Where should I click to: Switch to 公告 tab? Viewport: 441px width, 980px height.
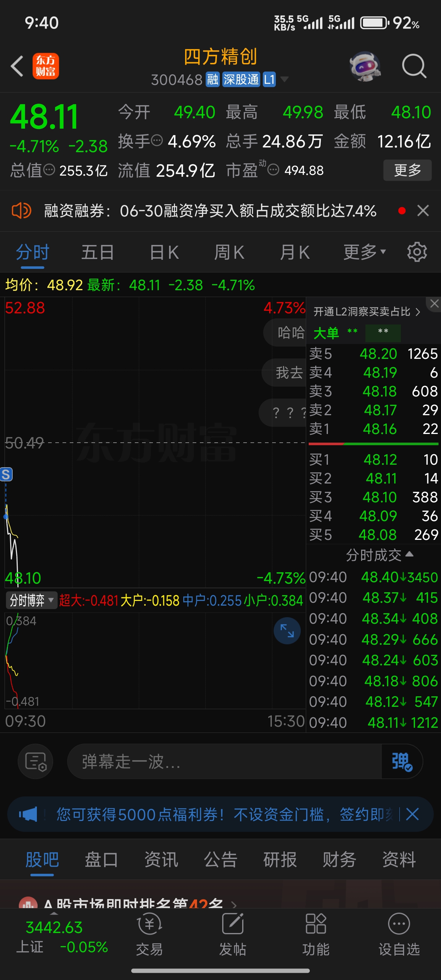221,859
